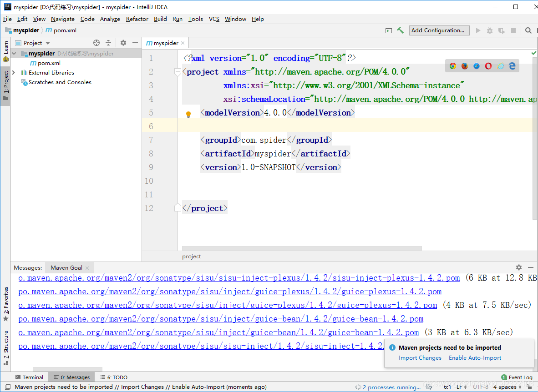Toggle the read-only lock icon in status bar
This screenshot has height=392, width=538.
pos(529,387)
